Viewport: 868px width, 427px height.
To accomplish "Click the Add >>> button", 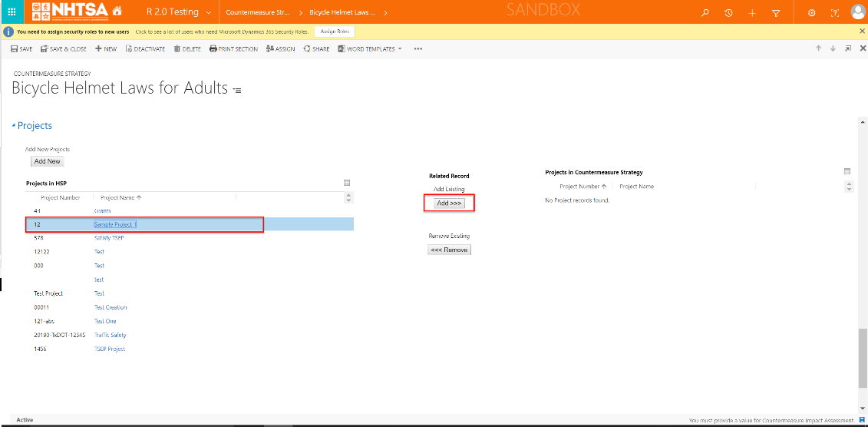I will pos(449,203).
